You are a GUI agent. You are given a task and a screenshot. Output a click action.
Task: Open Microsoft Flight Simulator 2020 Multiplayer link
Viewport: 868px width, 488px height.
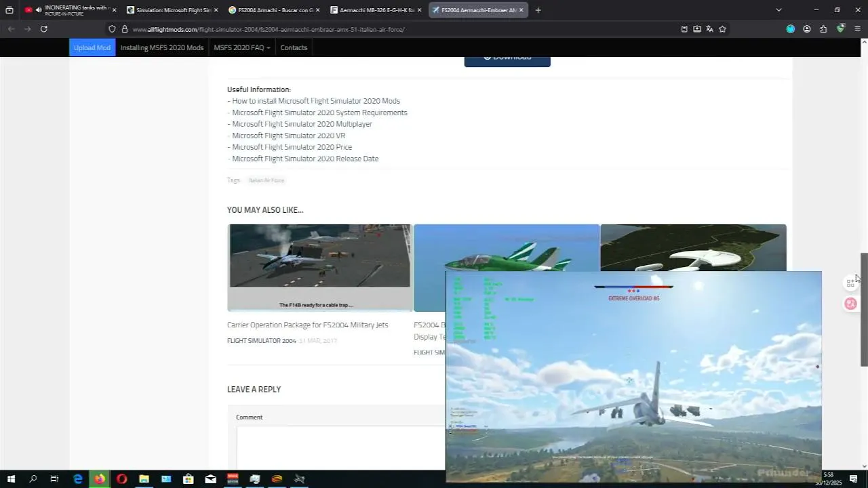pos(302,124)
